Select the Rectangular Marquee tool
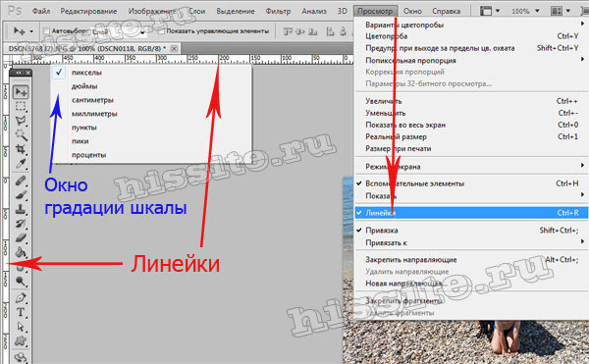This screenshot has width=589, height=364. tap(21, 107)
